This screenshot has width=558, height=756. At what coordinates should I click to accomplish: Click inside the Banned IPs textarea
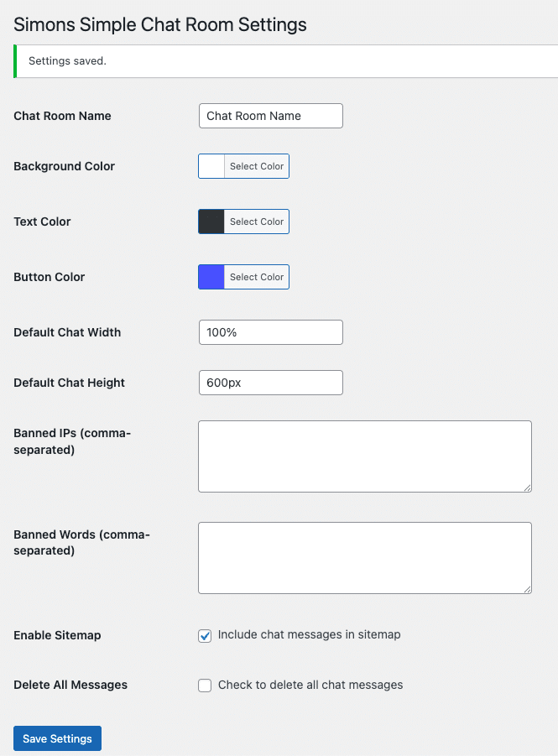365,456
